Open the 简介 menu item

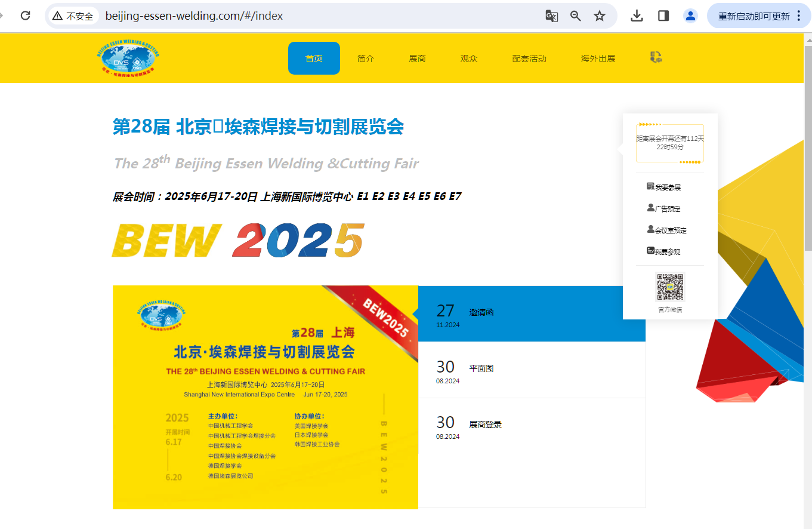(x=366, y=59)
